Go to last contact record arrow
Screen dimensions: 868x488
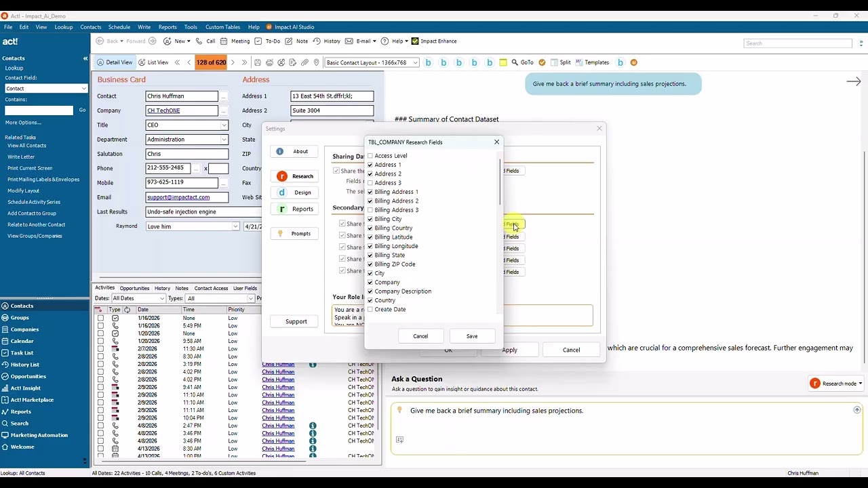pyautogui.click(x=244, y=62)
